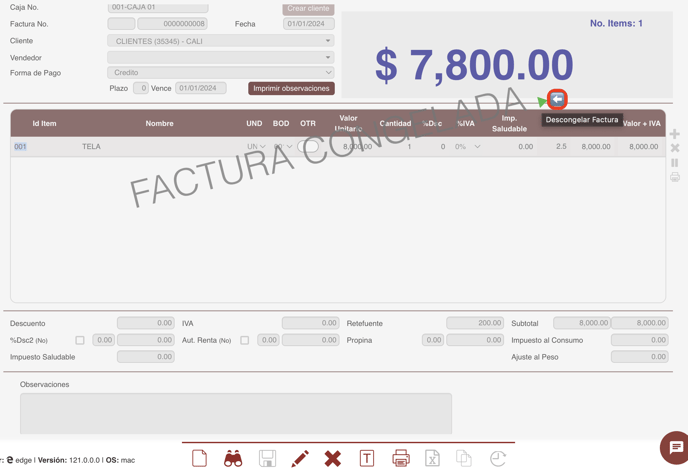Click the Valor + IVA column header

[641, 123]
